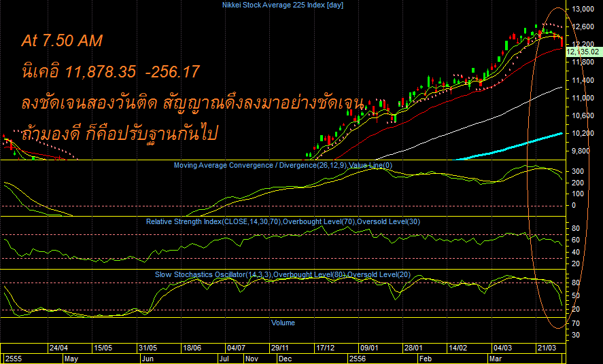The height and width of the screenshot is (364, 603).
Task: Select the 17/12 date on time axis
Action: pyautogui.click(x=326, y=348)
